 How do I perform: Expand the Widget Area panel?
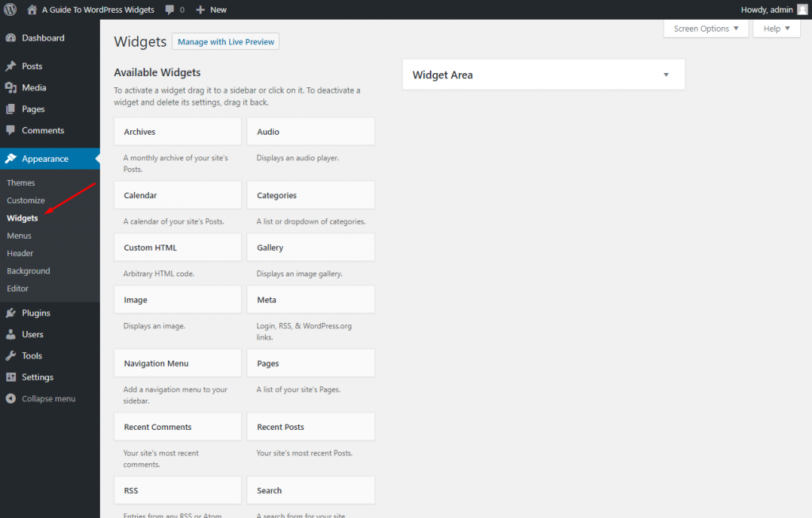pos(665,74)
